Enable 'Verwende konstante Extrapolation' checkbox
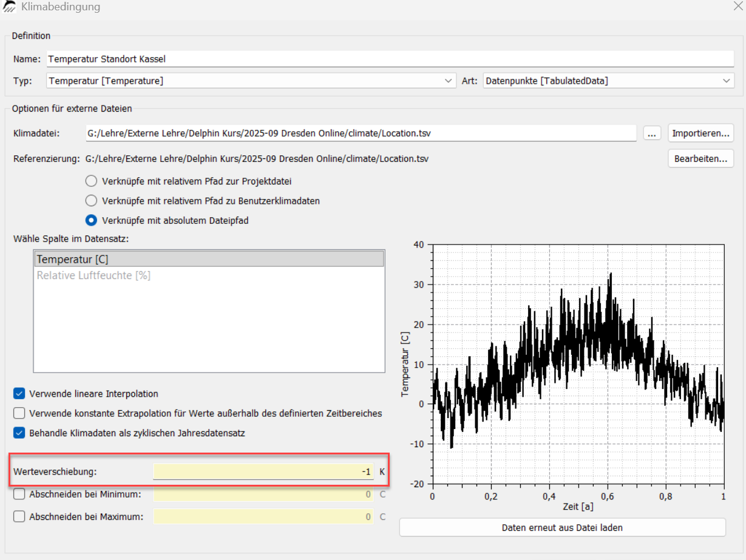Viewport: 746px width, 560px height. (19, 413)
